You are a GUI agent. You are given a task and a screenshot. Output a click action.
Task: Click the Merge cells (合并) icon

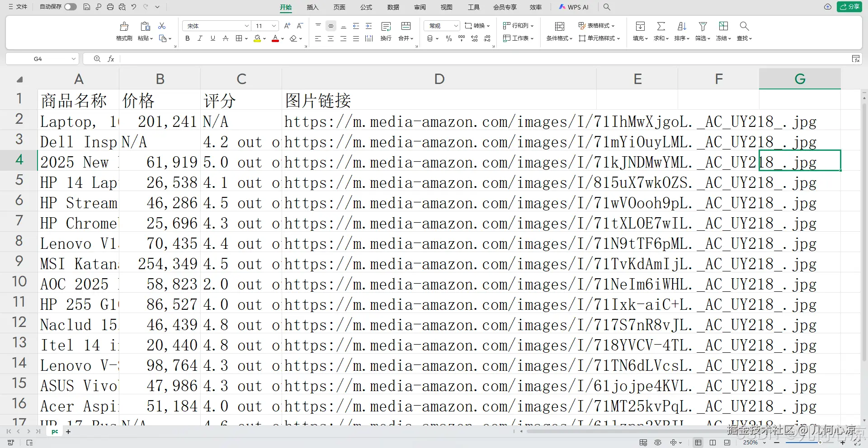pos(406,26)
